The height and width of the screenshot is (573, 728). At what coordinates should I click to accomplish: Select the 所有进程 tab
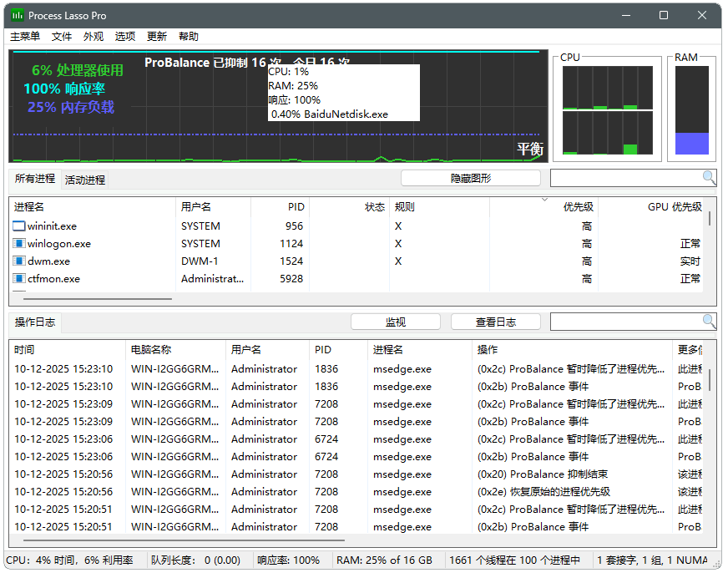click(35, 179)
